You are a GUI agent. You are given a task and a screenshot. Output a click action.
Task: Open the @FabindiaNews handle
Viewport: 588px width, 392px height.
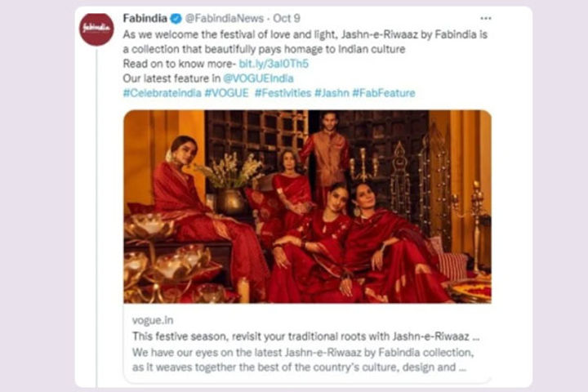[x=225, y=19]
